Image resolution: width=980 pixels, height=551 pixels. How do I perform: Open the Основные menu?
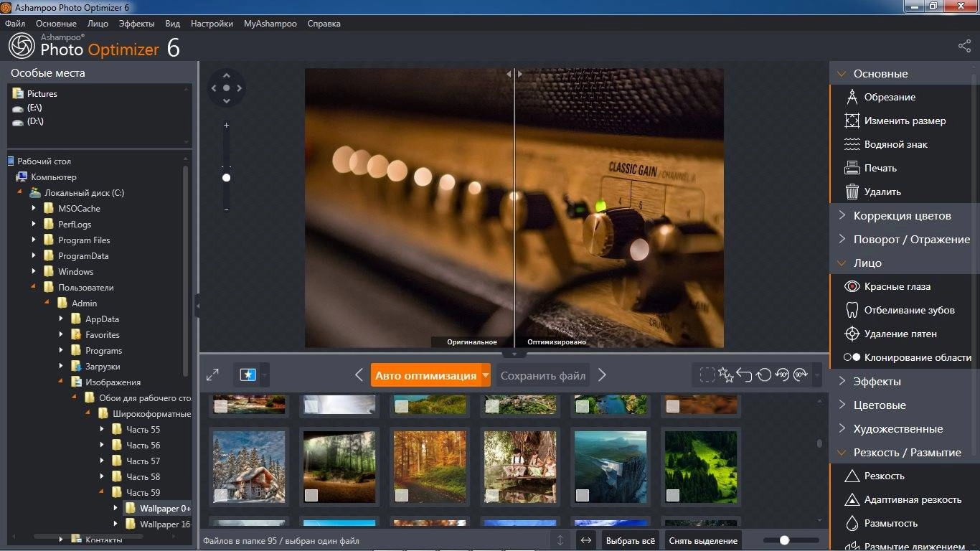pos(56,24)
